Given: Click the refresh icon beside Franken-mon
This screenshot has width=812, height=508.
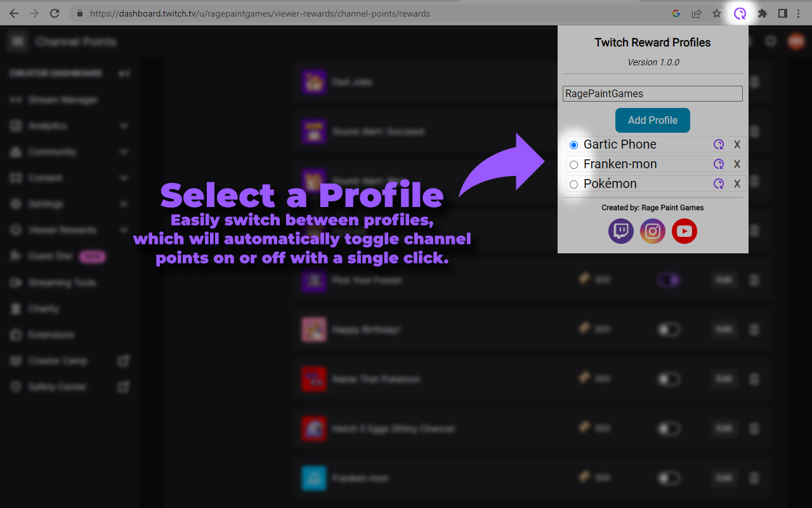Looking at the screenshot, I should (x=719, y=164).
